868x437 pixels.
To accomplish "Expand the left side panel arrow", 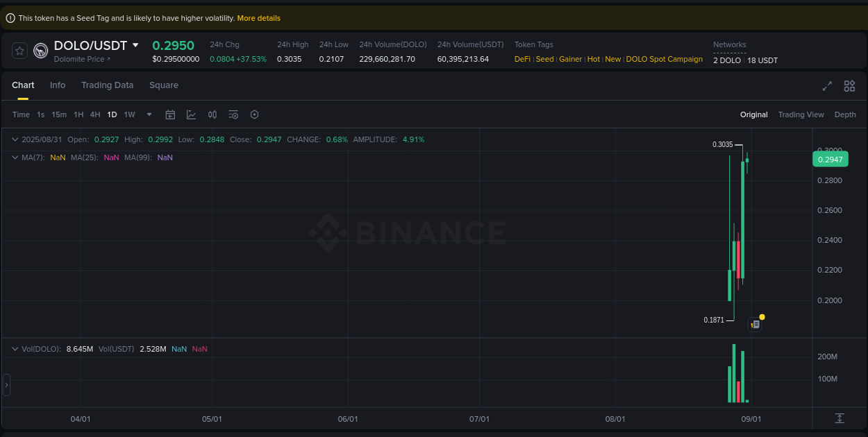I will click(x=6, y=385).
